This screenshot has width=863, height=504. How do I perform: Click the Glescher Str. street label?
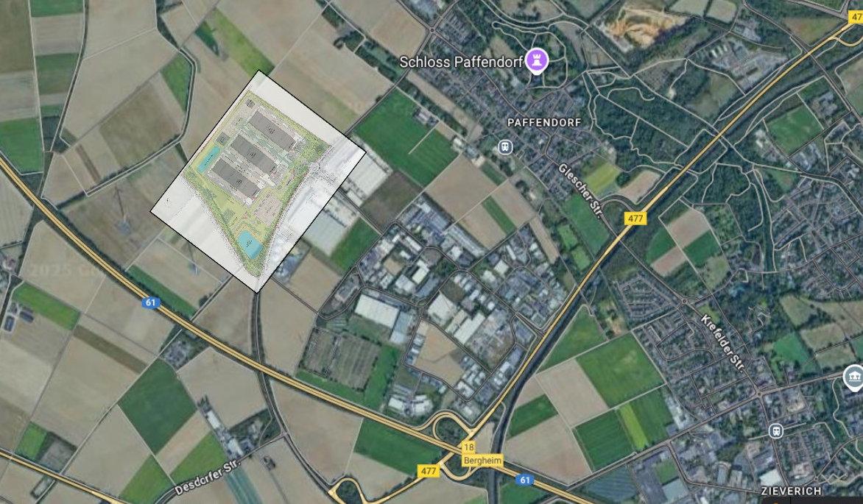pyautogui.click(x=582, y=188)
